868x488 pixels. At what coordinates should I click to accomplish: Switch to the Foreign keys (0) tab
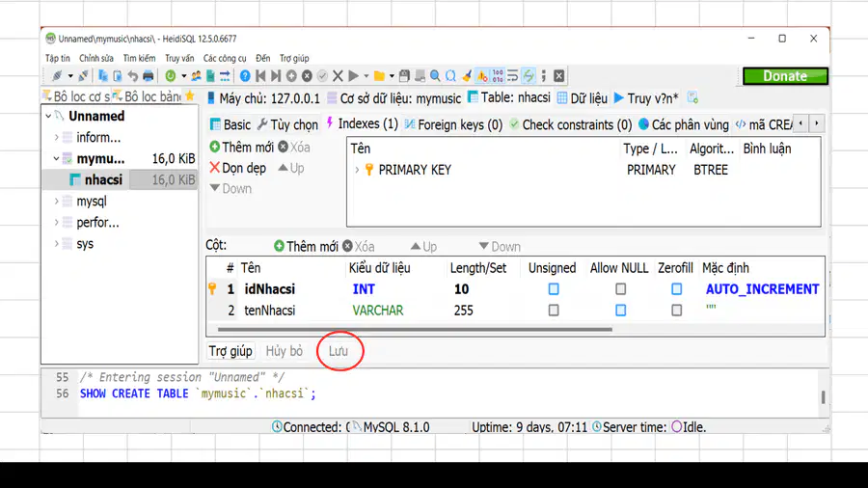(x=453, y=124)
